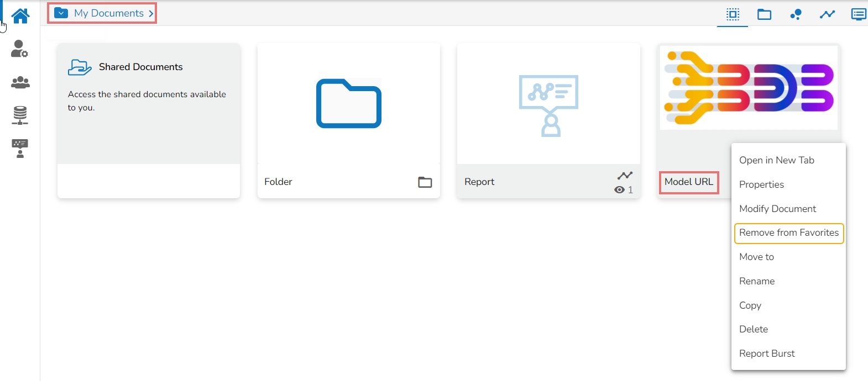Click the eye view count on Report card
868x381 pixels.
tap(624, 190)
